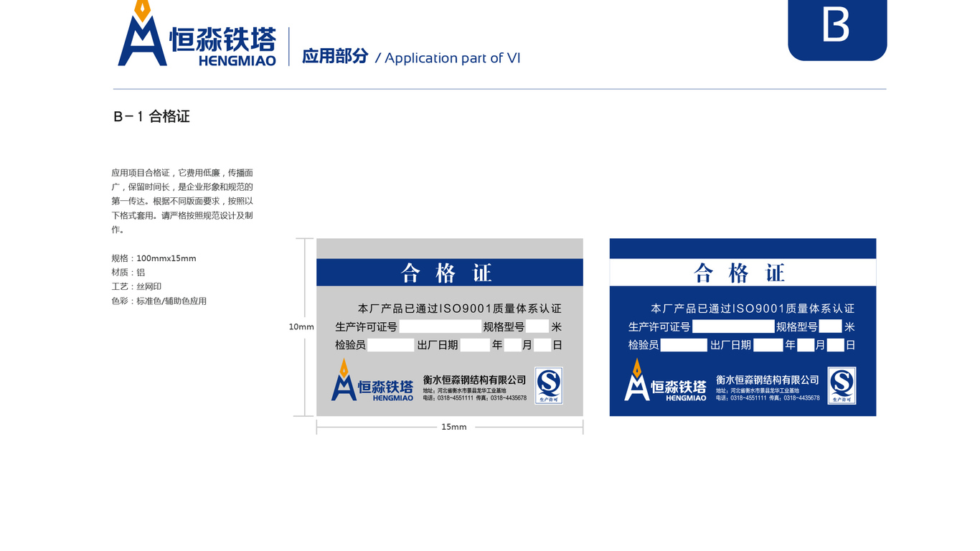
Task: Click the 衡水恒淼钢结构有限公司 name on gray card
Action: coord(475,380)
